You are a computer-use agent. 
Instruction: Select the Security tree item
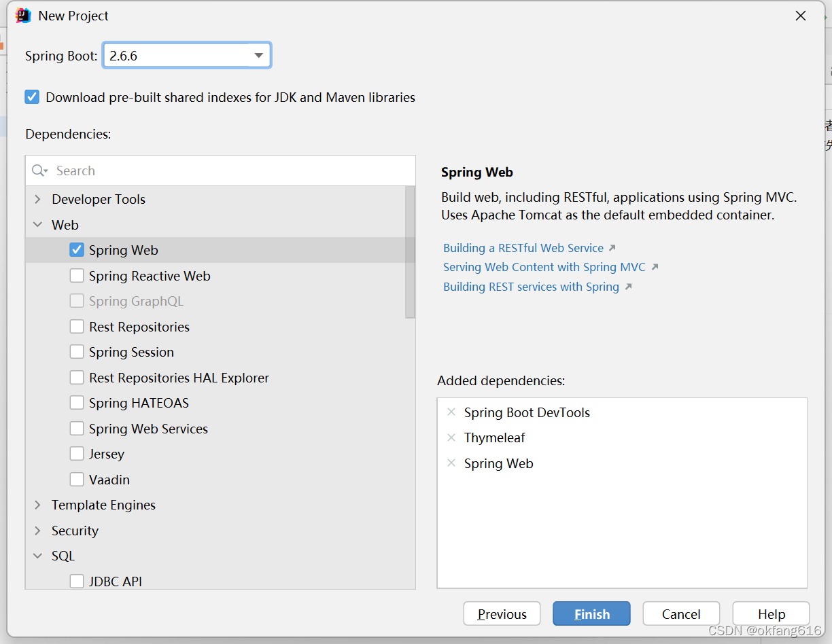point(75,531)
